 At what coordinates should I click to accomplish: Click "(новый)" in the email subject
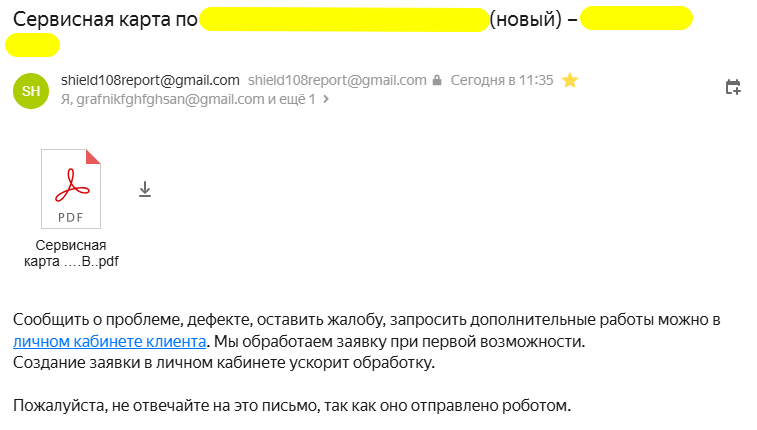point(525,19)
